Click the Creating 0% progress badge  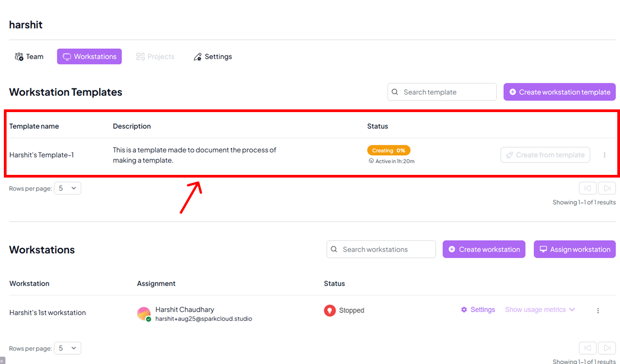click(x=388, y=150)
